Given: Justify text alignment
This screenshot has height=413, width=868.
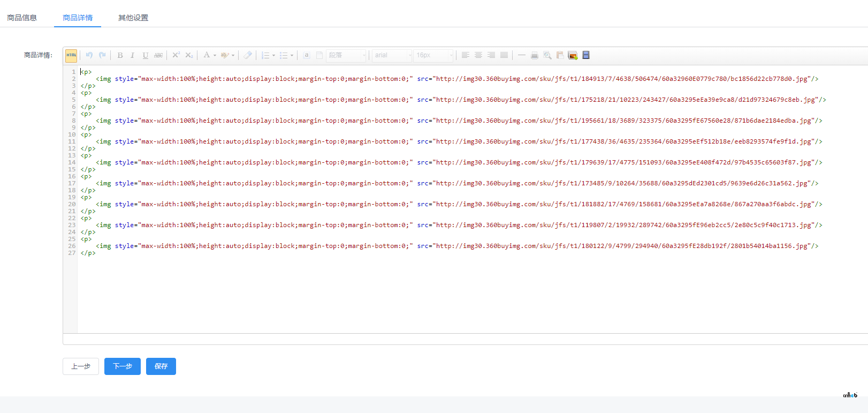Looking at the screenshot, I should coord(504,55).
